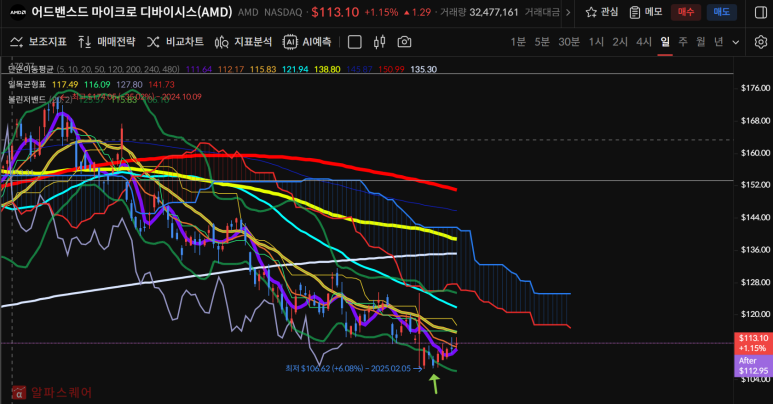Click $176.00 price axis label
Screen dimensions: 773x404
tap(755, 88)
